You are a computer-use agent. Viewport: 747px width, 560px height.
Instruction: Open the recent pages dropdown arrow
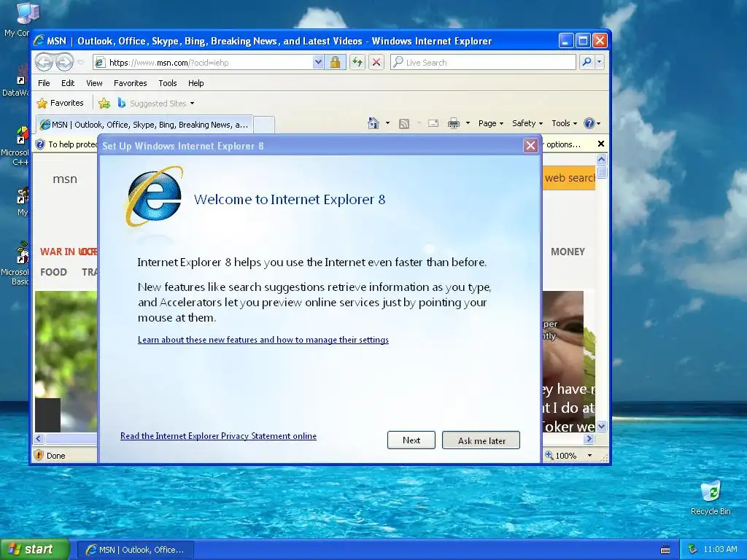(80, 63)
